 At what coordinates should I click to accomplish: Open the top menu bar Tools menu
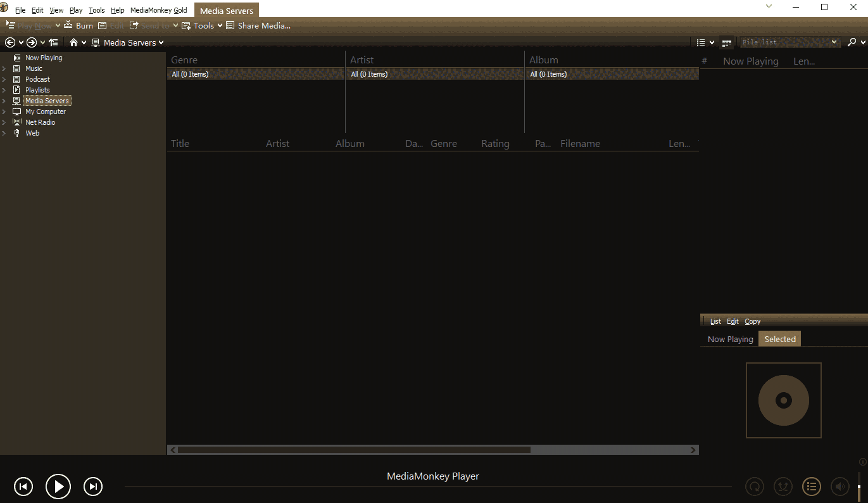(x=97, y=10)
